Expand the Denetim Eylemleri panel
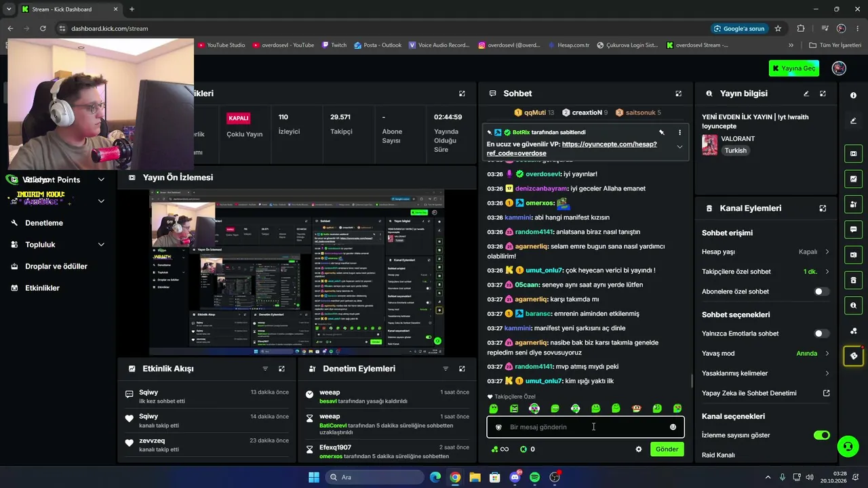Image resolution: width=868 pixels, height=488 pixels. click(x=462, y=369)
